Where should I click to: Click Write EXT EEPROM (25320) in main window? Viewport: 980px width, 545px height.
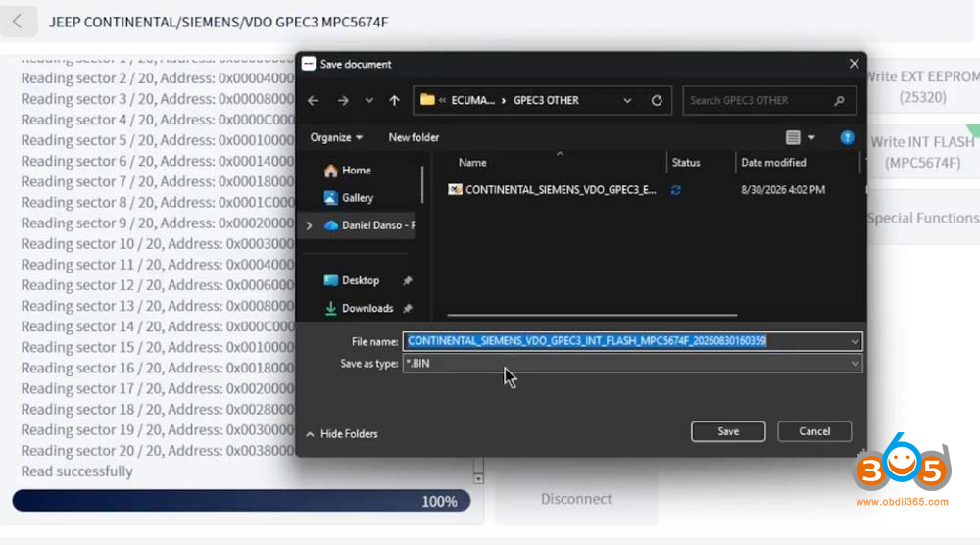[x=922, y=87]
